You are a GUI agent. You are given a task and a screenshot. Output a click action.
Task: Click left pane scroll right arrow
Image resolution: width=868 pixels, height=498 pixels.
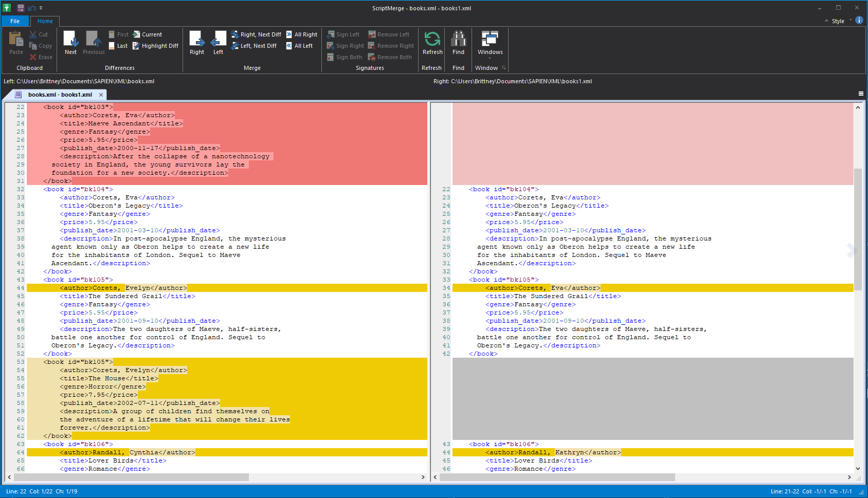tap(423, 477)
